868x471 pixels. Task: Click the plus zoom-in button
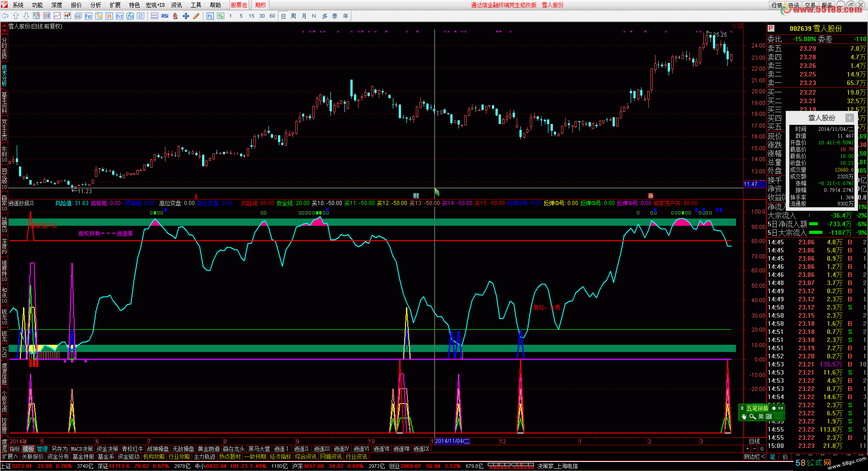pyautogui.click(x=747, y=449)
